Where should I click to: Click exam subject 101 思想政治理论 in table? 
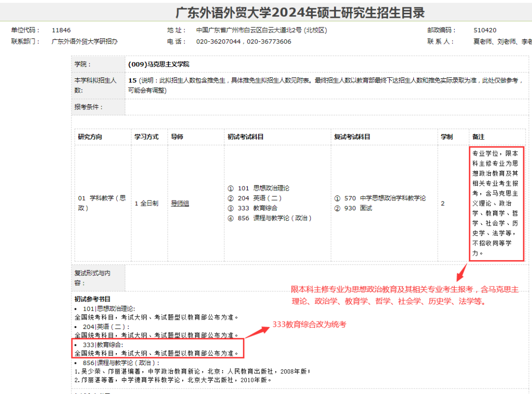point(259,188)
